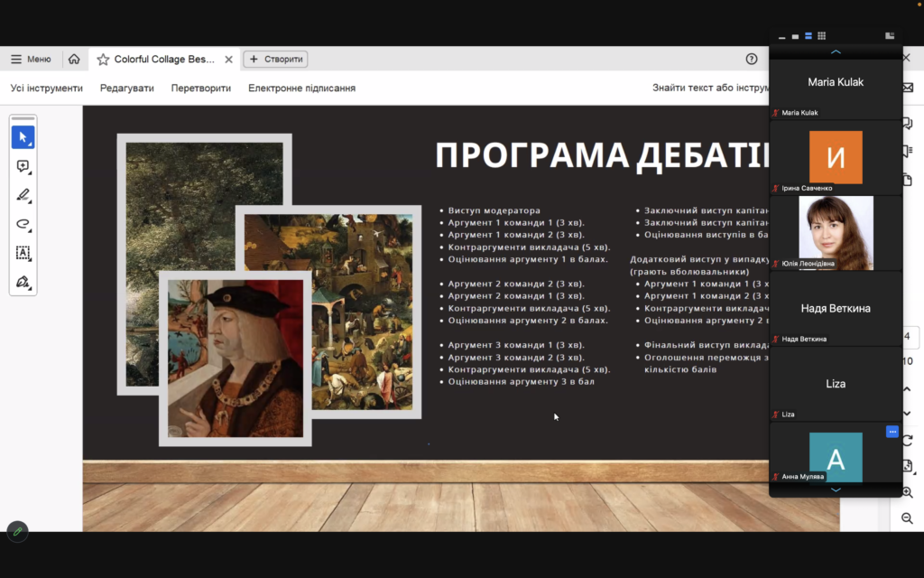This screenshot has height=578, width=924.
Task: Click the portrait painting of man in hat
Action: point(236,359)
